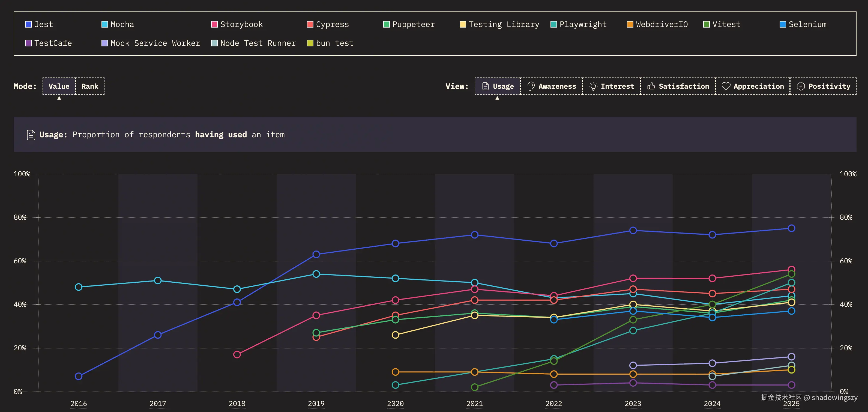Click the Satisfaction thumbs-up icon
Image resolution: width=868 pixels, height=412 pixels.
(651, 86)
